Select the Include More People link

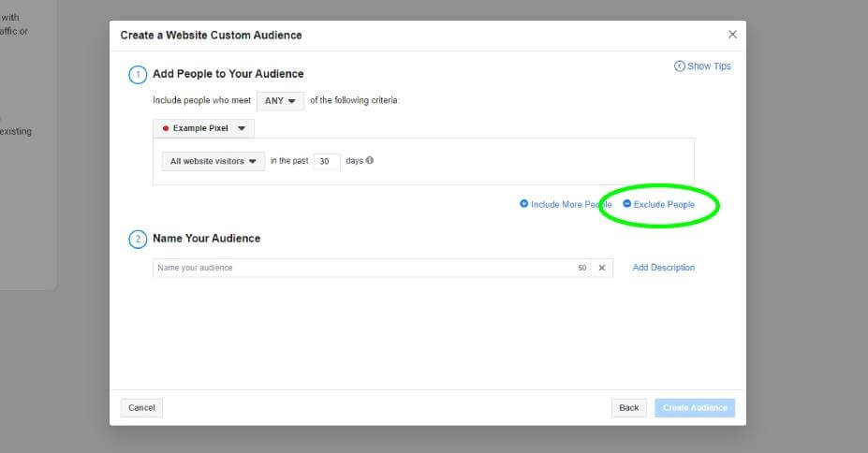[x=570, y=204]
